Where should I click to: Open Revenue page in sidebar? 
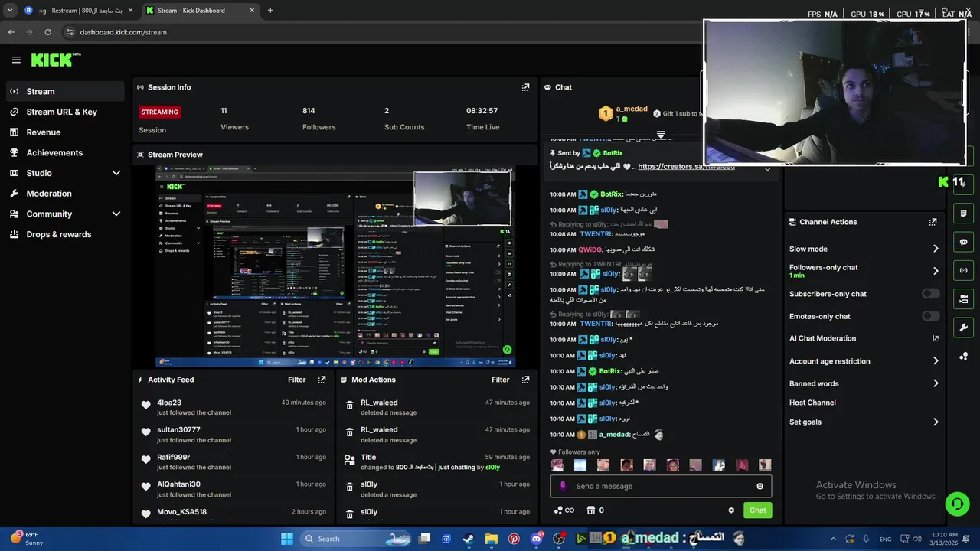point(65,132)
